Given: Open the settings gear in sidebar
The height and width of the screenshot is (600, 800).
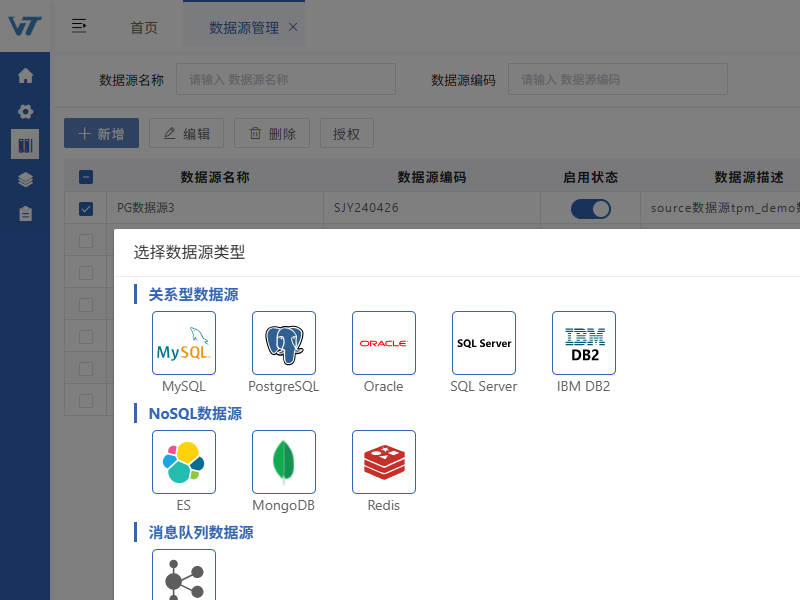Looking at the screenshot, I should (x=25, y=111).
